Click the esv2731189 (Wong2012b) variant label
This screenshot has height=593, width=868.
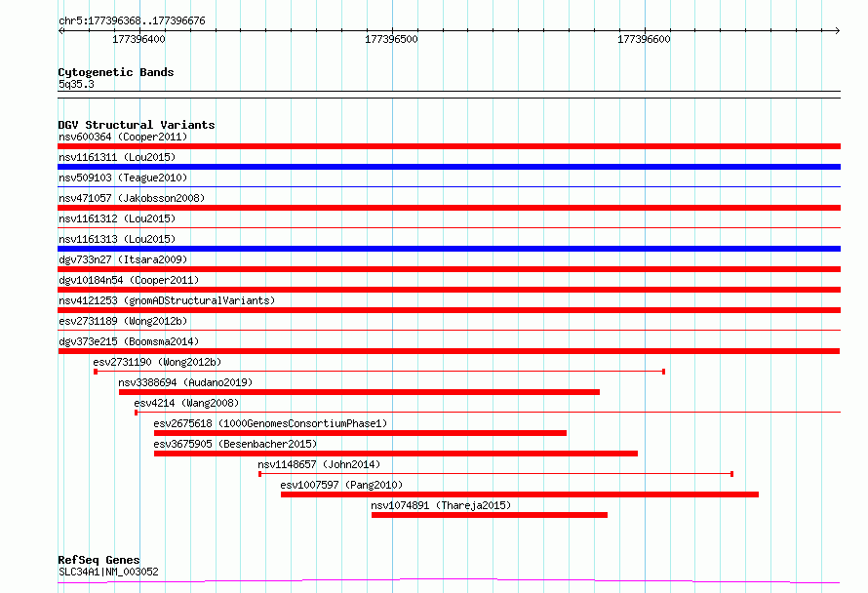coord(123,321)
